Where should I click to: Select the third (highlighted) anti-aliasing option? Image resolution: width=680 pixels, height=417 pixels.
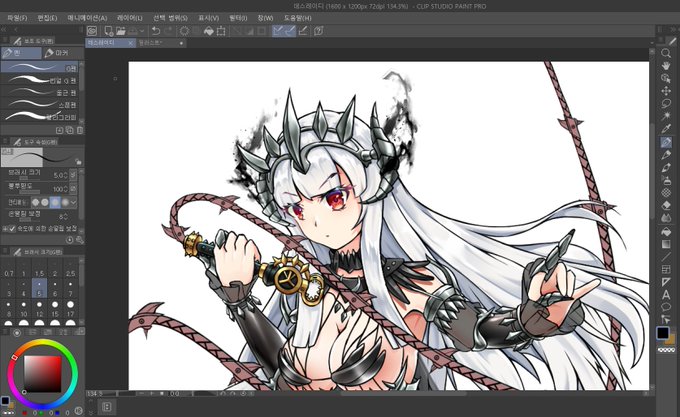point(55,202)
